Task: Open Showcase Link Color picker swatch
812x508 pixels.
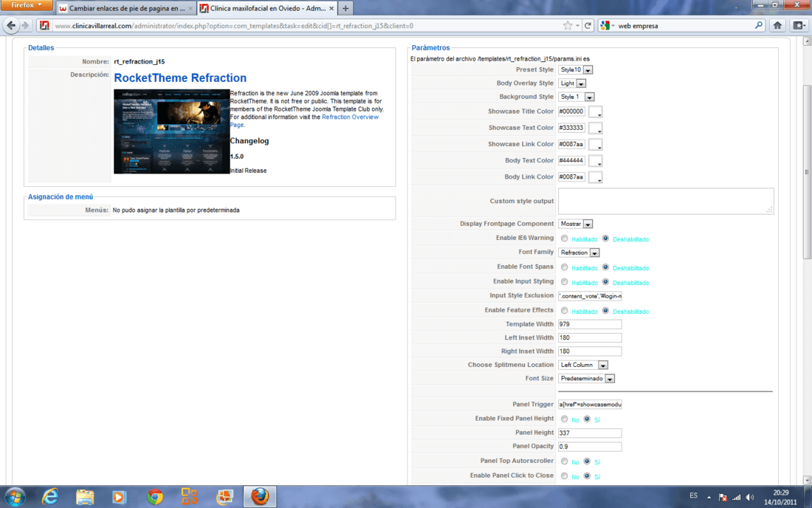Action: pyautogui.click(x=596, y=145)
